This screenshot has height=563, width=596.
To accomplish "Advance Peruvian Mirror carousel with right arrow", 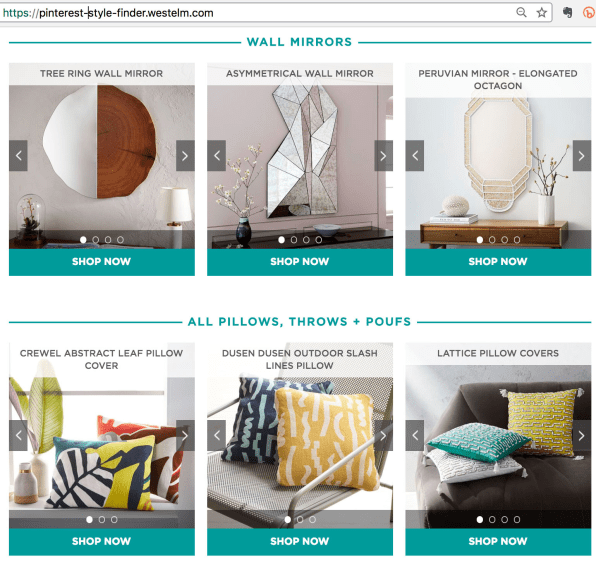I will tap(582, 155).
